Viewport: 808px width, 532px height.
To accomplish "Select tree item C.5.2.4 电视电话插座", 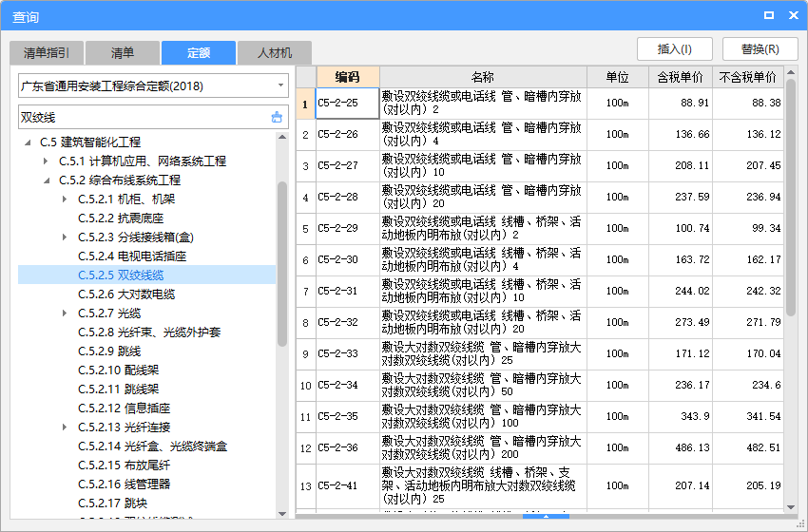I will pos(132,256).
